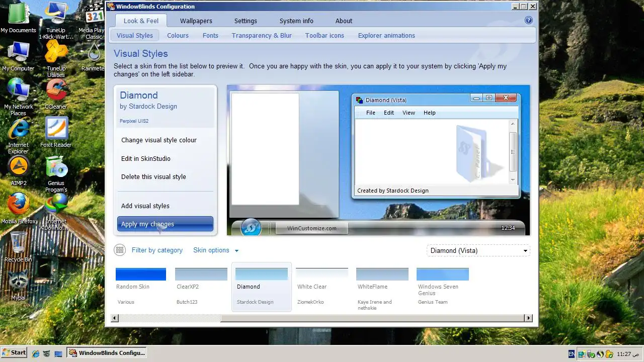Image resolution: width=644 pixels, height=362 pixels.
Task: Click the EN language indicator in the tray
Action: click(572, 354)
